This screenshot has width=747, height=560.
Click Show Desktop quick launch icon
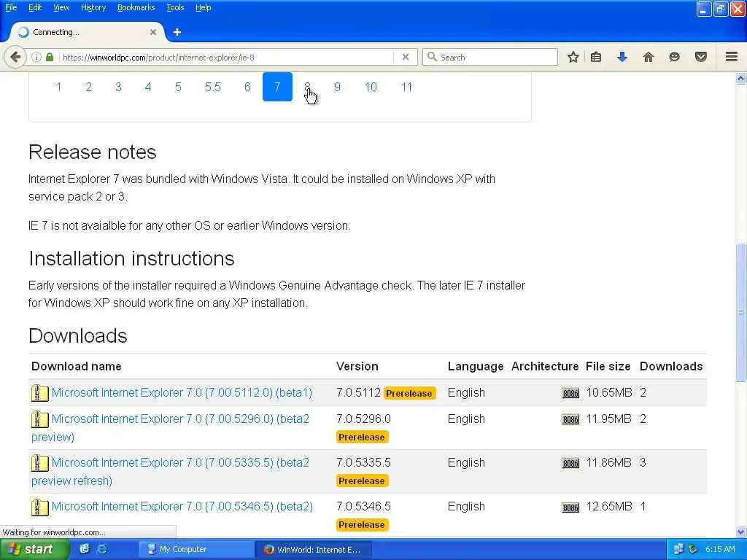(x=85, y=549)
